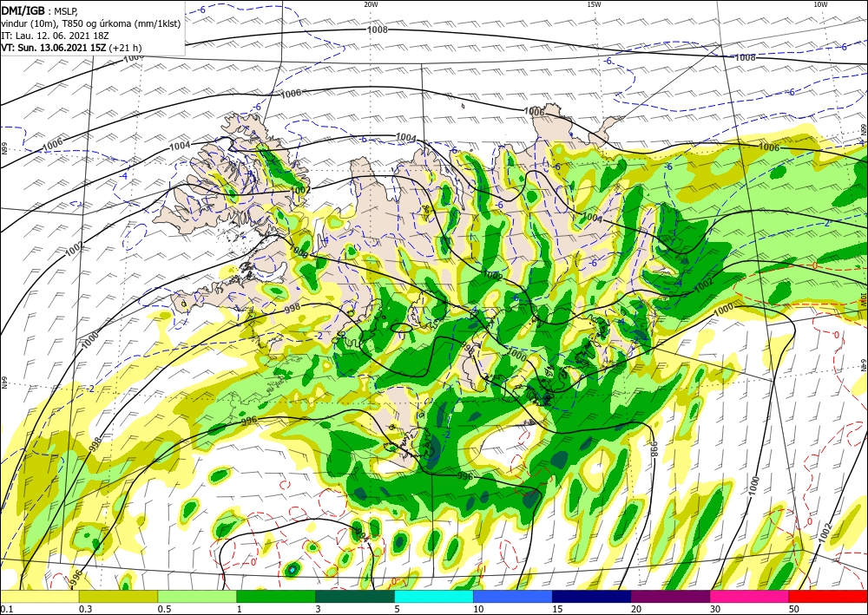Image resolution: width=868 pixels, height=615 pixels.
Task: Click the cyan 5–10 legend swatch
Action: (x=434, y=596)
